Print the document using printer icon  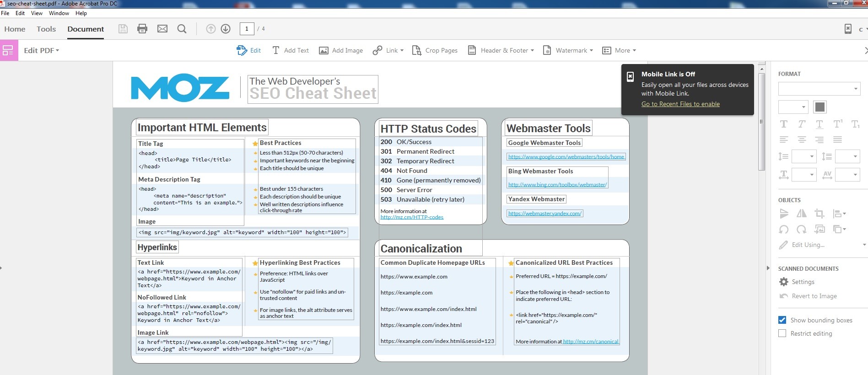click(x=142, y=29)
